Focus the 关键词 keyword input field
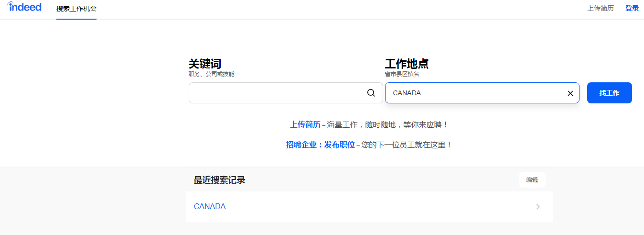 tap(277, 93)
